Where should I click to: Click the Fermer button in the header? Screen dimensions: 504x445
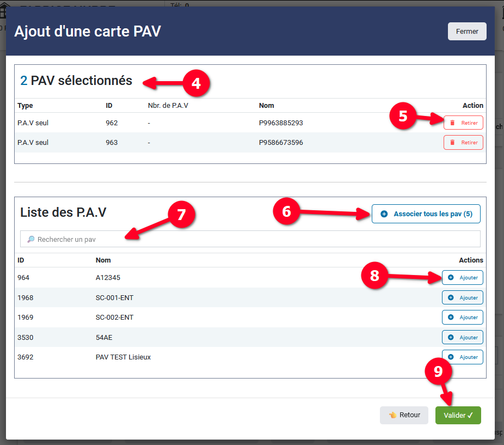[x=466, y=32]
